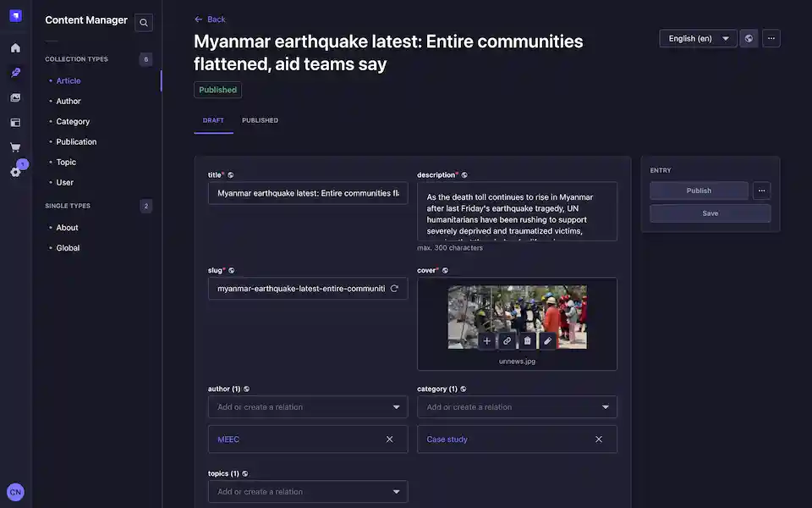
Task: Regenerate the slug with the refresh icon
Action: click(395, 288)
